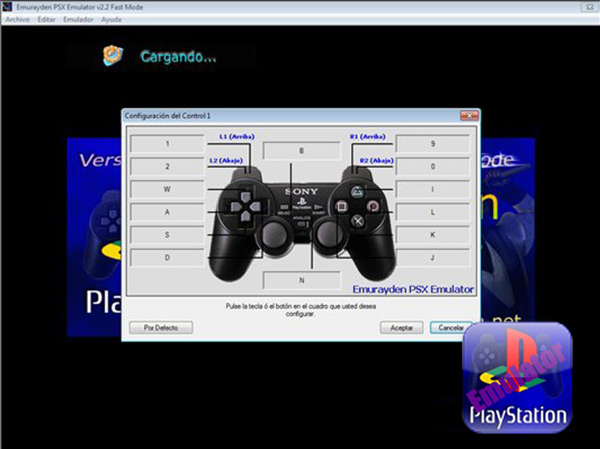Screen dimensions: 600x449
Task: Click the key field labeled W
Action: (167, 189)
